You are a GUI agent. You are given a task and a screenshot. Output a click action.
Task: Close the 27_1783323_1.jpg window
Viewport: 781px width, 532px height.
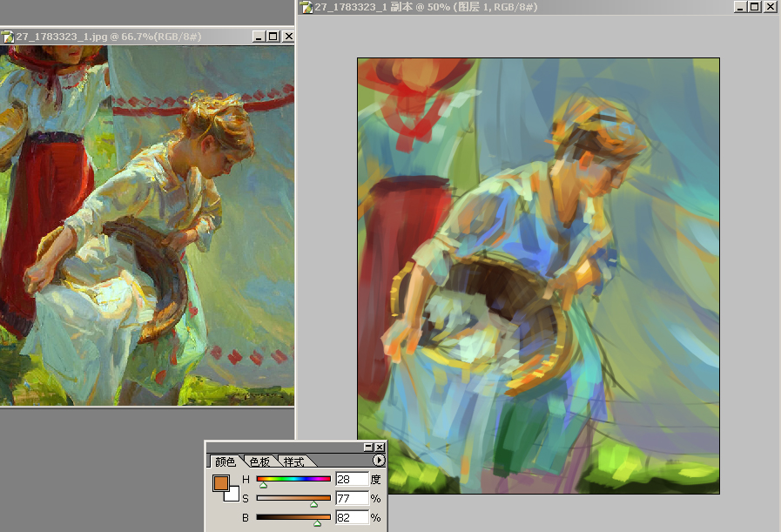pos(288,37)
